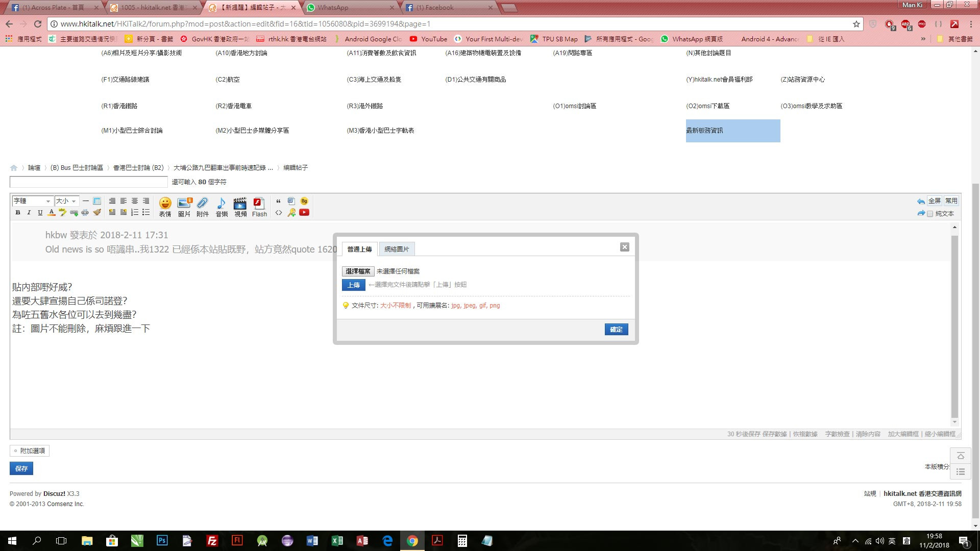
Task: Open the emoticon (表情) picker
Action: point(165,204)
